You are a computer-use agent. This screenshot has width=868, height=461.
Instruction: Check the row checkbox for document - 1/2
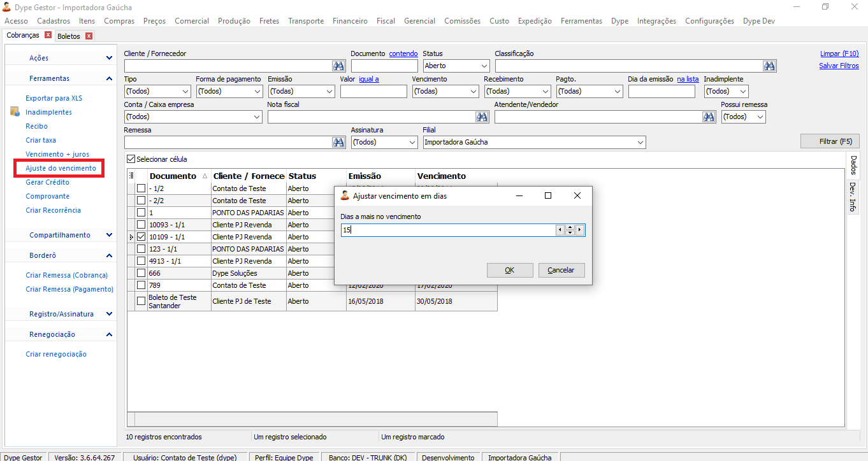tap(141, 188)
